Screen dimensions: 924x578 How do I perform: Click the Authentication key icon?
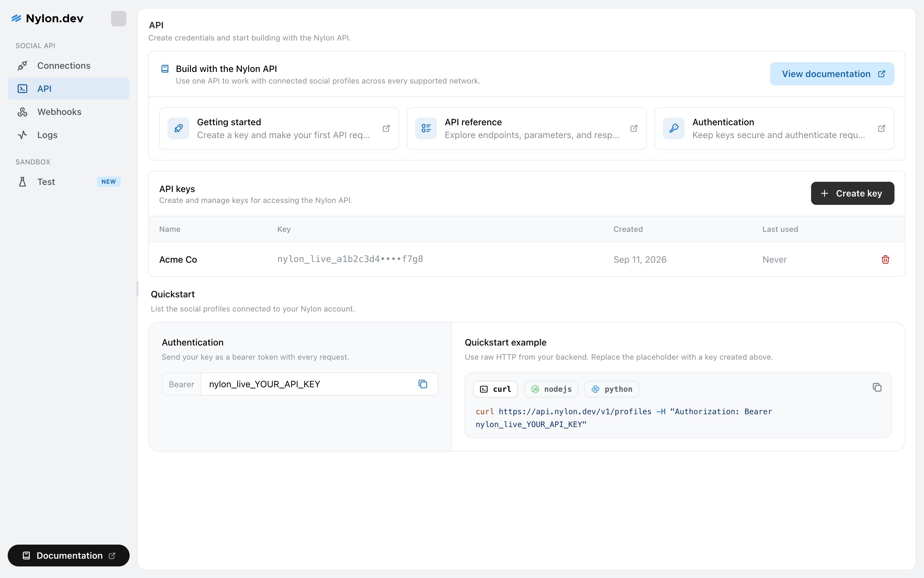[674, 128]
